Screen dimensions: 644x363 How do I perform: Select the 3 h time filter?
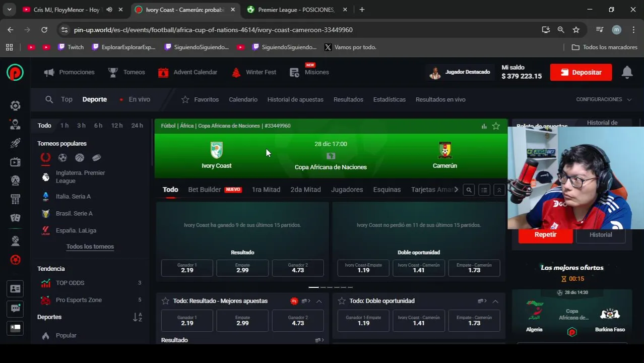click(x=81, y=126)
